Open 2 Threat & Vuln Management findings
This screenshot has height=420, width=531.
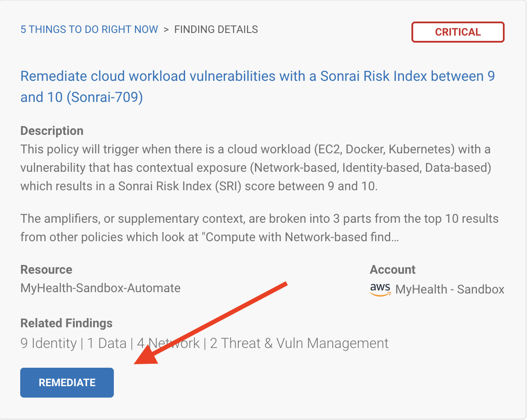pos(299,343)
